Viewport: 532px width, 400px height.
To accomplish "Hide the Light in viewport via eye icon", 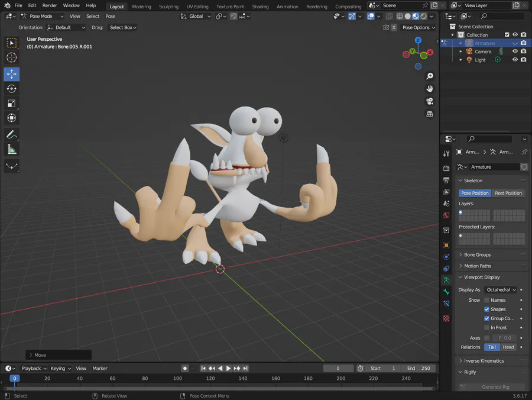I will click(515, 59).
